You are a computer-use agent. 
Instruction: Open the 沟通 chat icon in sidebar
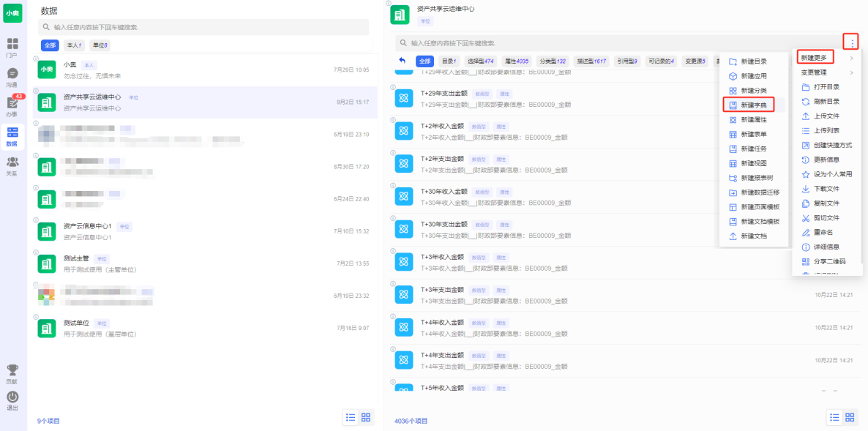(12, 75)
